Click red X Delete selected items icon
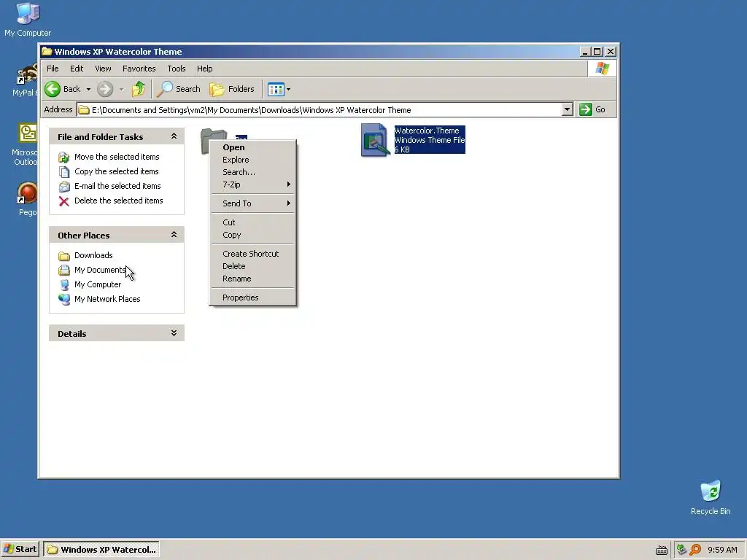Image resolution: width=747 pixels, height=560 pixels. pos(64,201)
